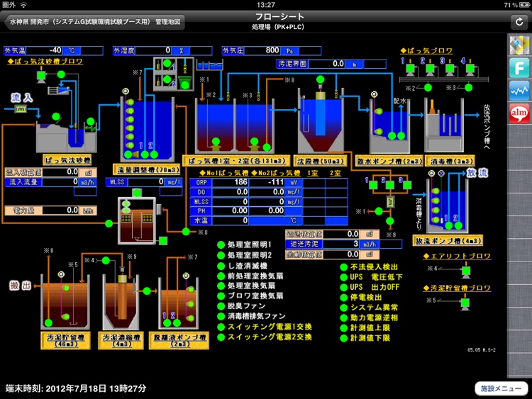Tap the ◆No2ばっ気槽 column heading

tap(275, 173)
